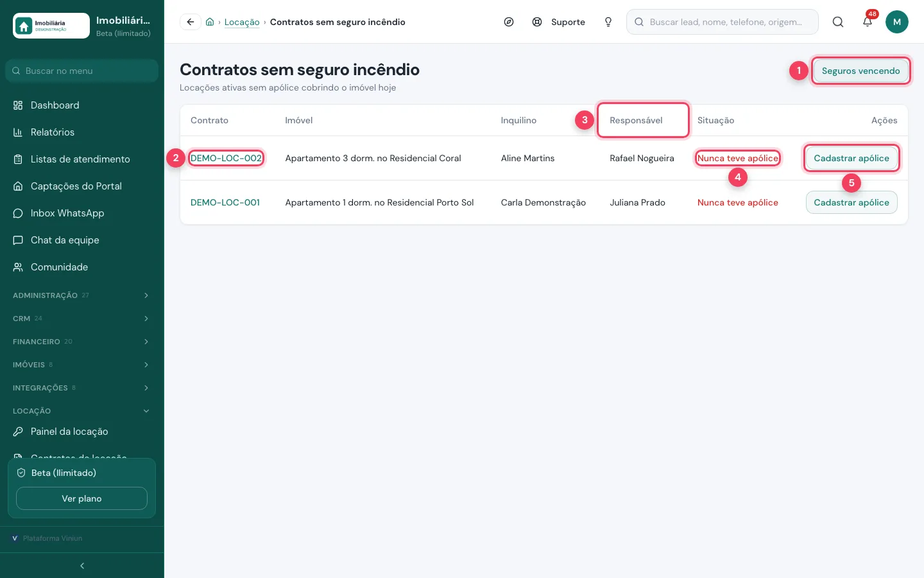This screenshot has height=578, width=924.
Task: Click the Seguros vencendo button
Action: pos(860,71)
